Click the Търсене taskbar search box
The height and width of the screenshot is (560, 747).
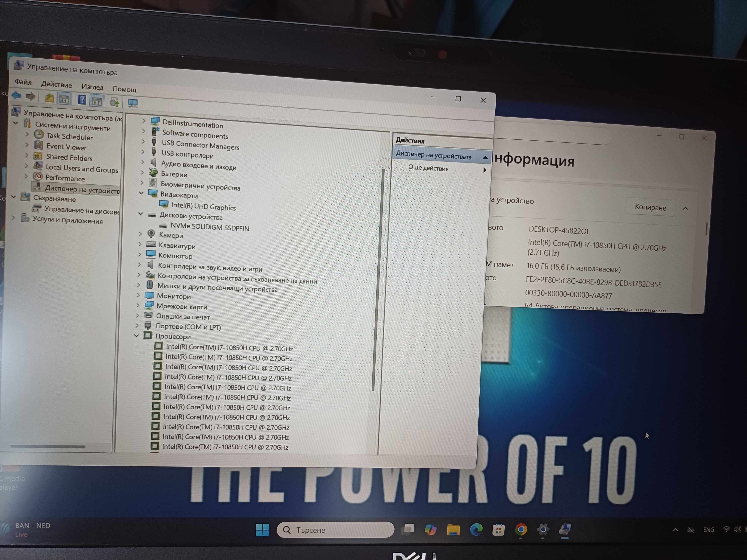pyautogui.click(x=335, y=530)
